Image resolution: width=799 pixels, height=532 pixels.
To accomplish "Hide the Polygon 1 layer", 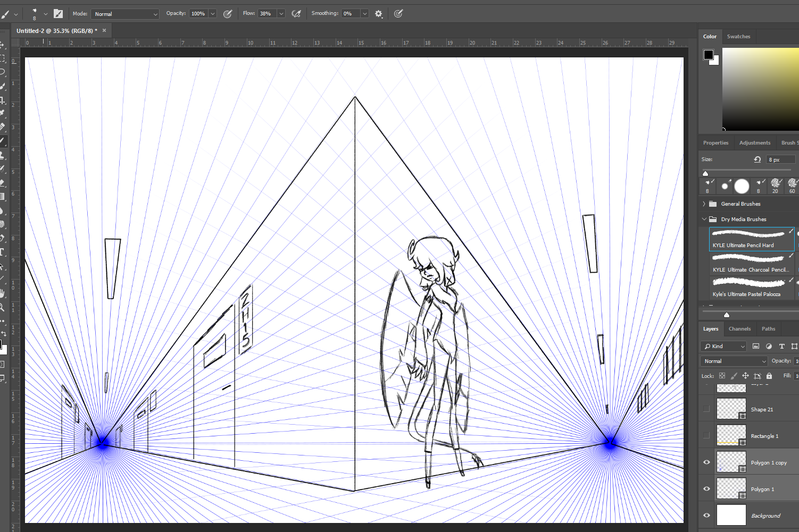I will pos(706,488).
